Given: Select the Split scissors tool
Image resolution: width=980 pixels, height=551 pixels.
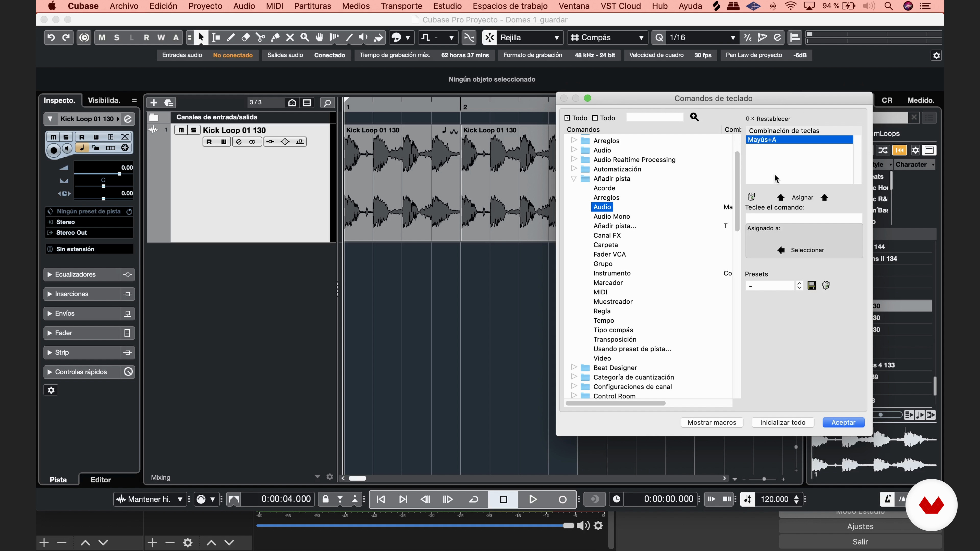Looking at the screenshot, I should pos(261,37).
